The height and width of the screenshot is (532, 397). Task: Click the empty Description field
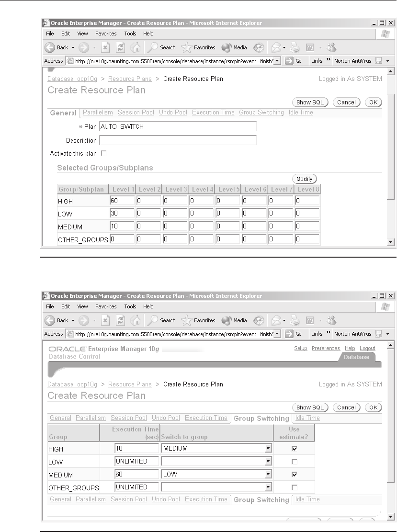pyautogui.click(x=178, y=140)
